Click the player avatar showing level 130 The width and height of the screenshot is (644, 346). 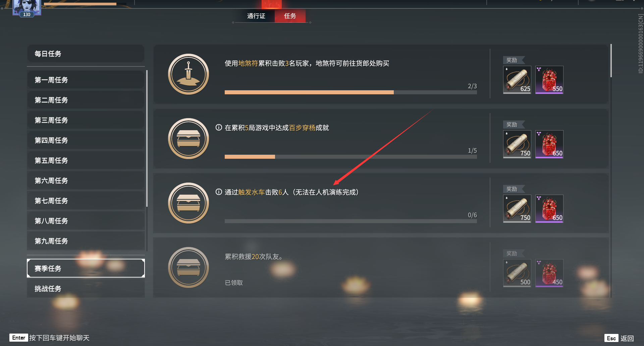pos(27,8)
